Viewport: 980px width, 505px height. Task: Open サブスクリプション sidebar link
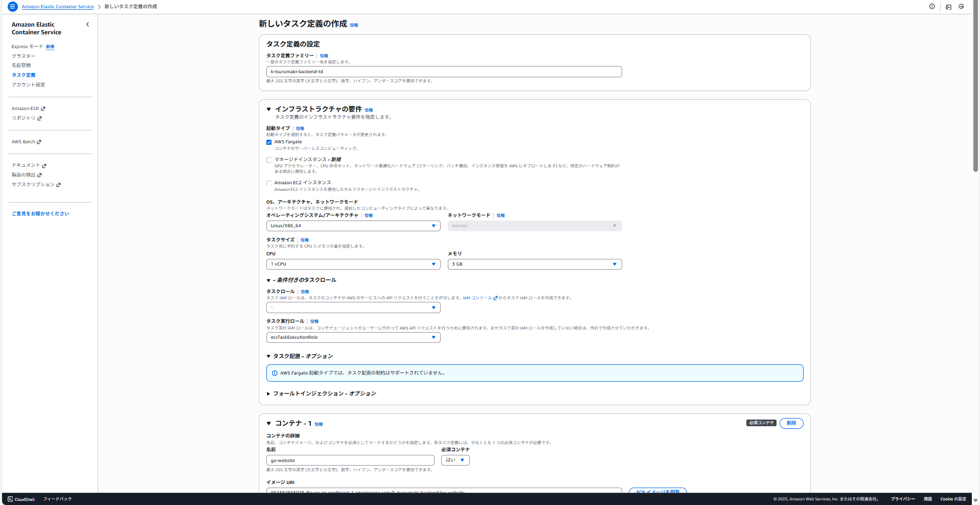(x=33, y=185)
